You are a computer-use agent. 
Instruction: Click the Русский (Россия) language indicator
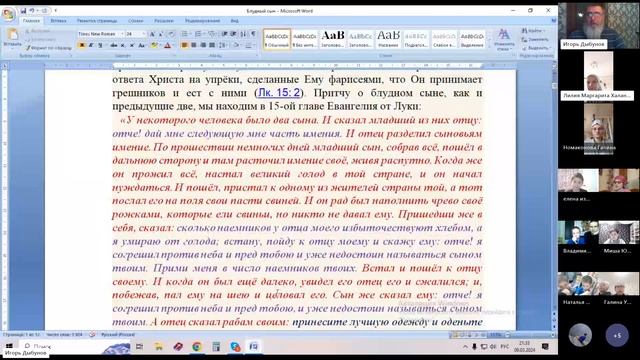click(118, 335)
